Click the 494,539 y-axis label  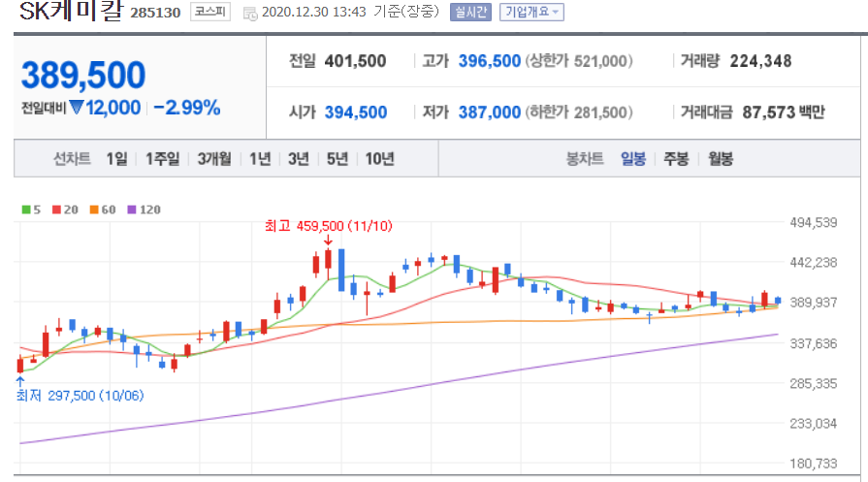[x=813, y=222]
